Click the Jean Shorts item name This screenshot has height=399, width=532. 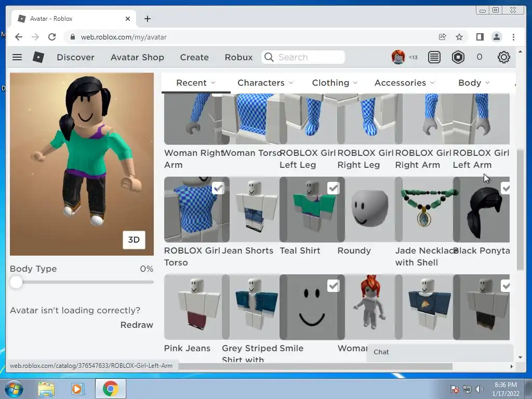248,251
